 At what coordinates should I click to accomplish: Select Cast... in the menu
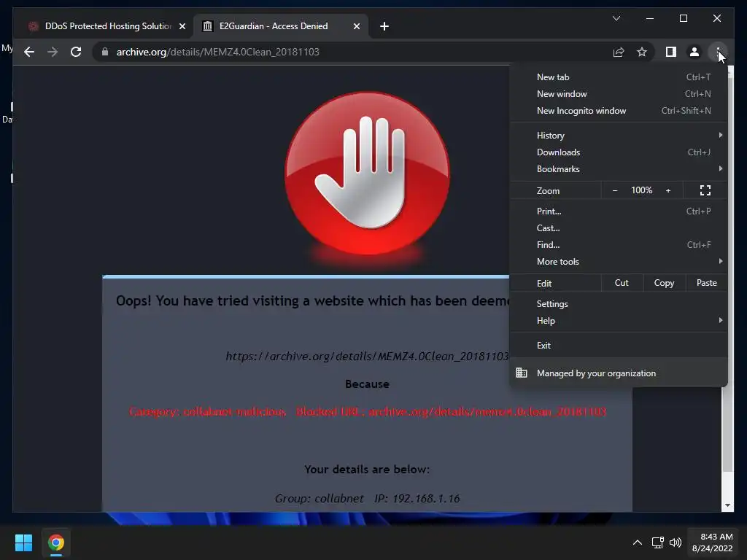click(619, 227)
